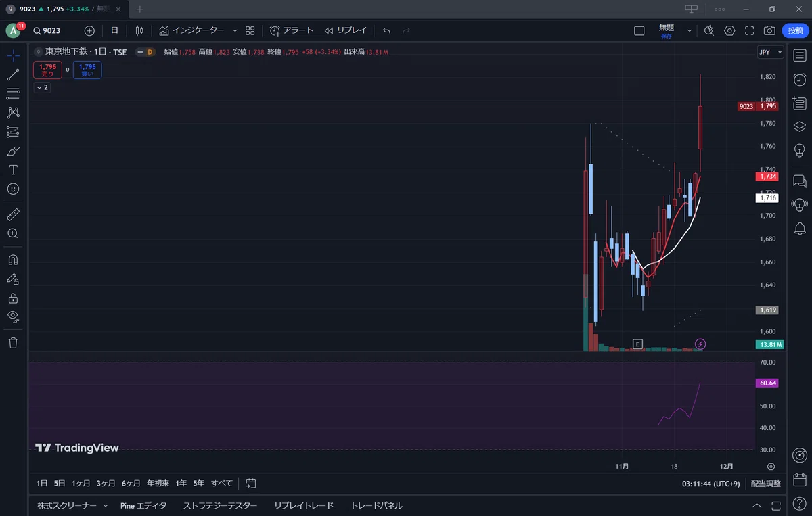Create an alert with アラート
The width and height of the screenshot is (812, 516).
click(292, 30)
